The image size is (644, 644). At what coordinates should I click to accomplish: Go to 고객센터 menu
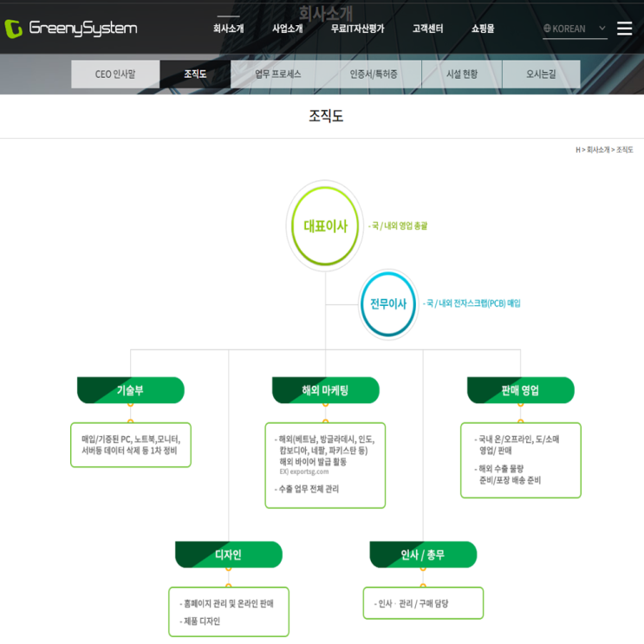pos(427,29)
